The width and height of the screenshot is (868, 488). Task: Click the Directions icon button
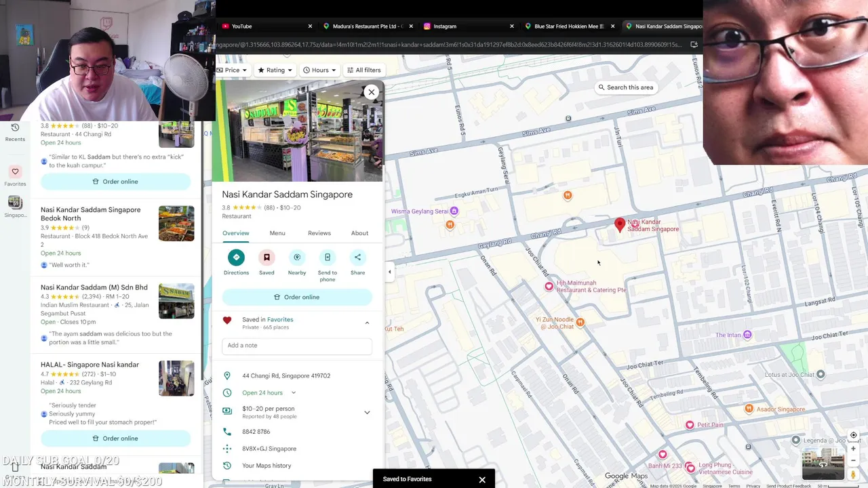coord(236,257)
